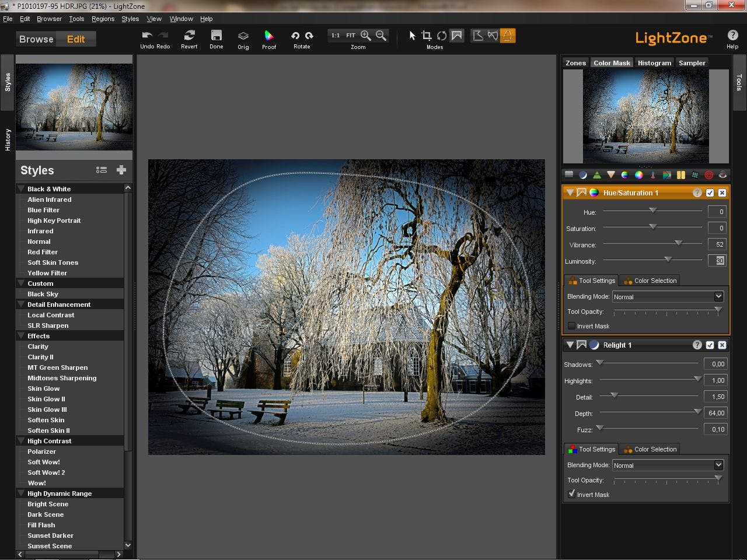Click the Vibrance slider handle
The width and height of the screenshot is (747, 560).
pyautogui.click(x=678, y=243)
